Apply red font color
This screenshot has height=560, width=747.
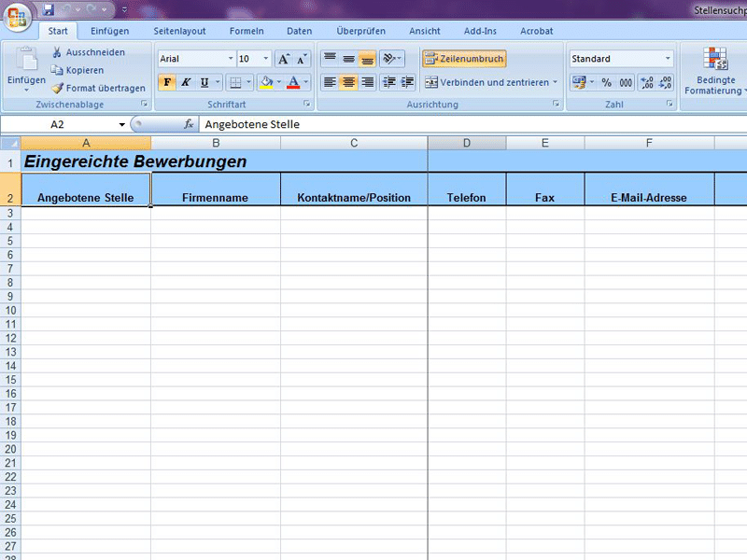point(293,82)
